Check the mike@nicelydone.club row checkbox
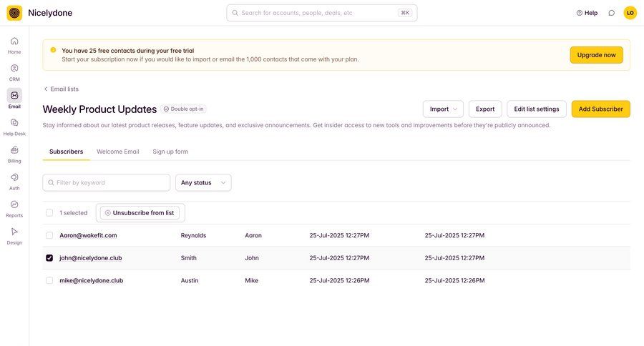Viewport: 644px width, 346px height. click(49, 280)
